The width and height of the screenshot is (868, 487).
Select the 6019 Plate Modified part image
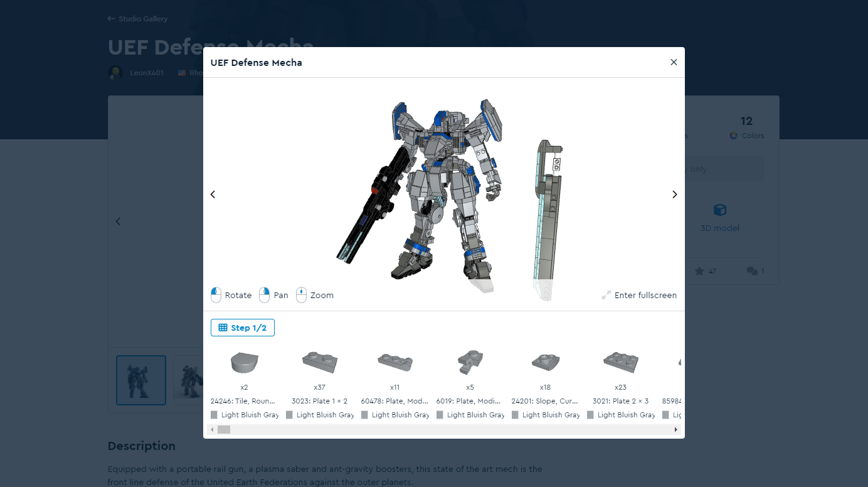pos(470,361)
